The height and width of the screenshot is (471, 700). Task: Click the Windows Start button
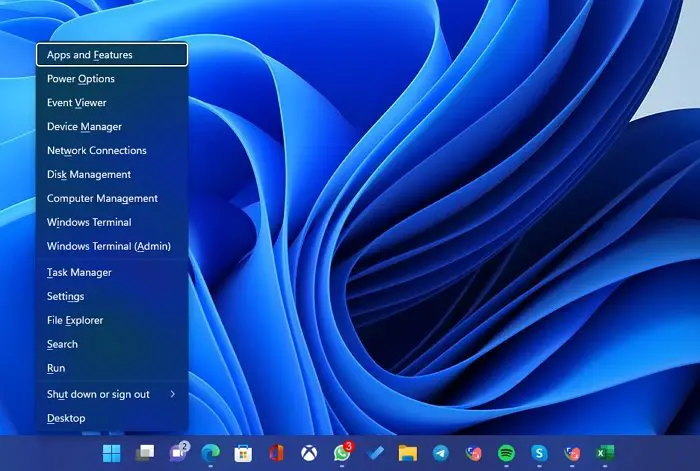coord(111,453)
